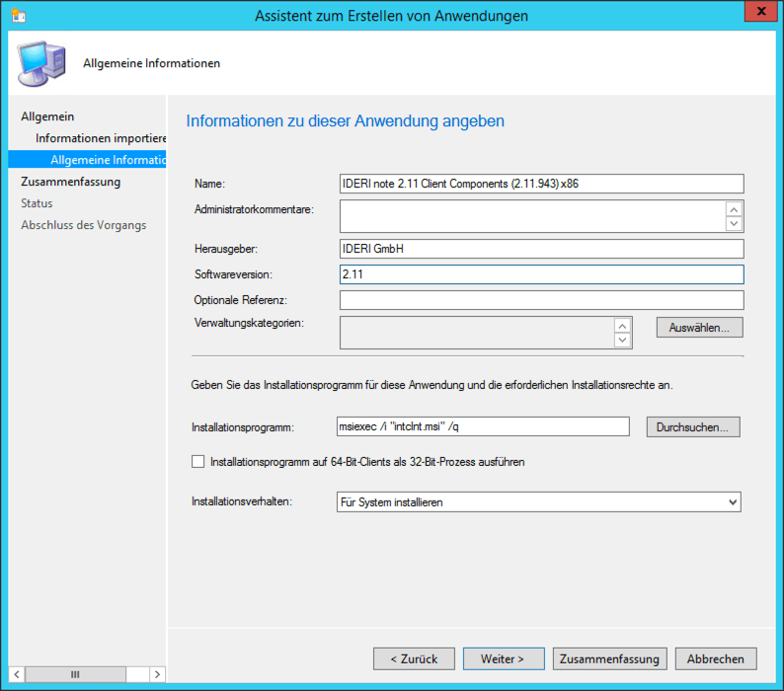The height and width of the screenshot is (691, 784).
Task: Click heading Informationen zu dieser Anwendung angeben
Action: pos(345,121)
